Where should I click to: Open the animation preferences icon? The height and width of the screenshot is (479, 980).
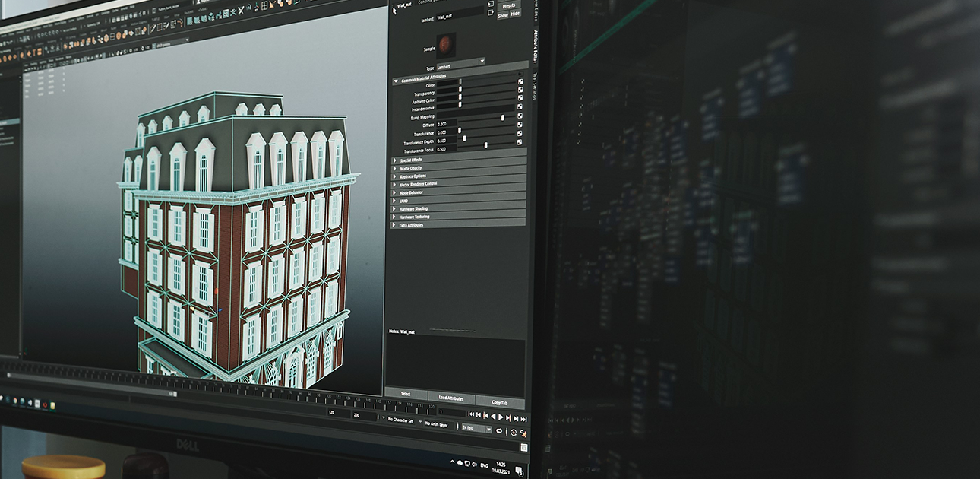point(523,433)
